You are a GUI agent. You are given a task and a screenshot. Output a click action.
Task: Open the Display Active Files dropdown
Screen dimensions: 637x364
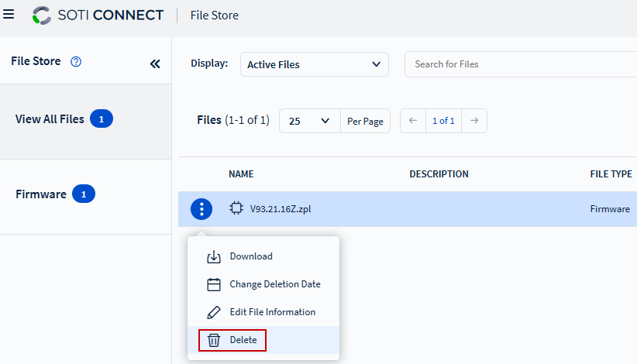pyautogui.click(x=314, y=65)
